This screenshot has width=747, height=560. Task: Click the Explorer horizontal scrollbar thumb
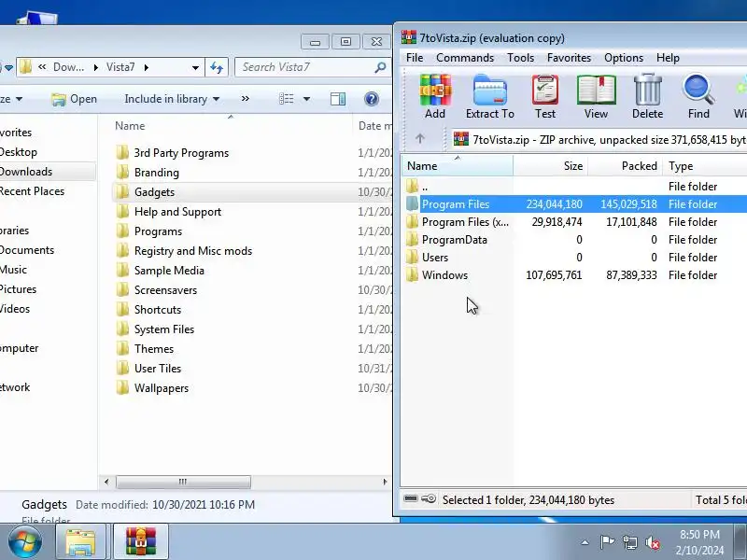coord(183,482)
